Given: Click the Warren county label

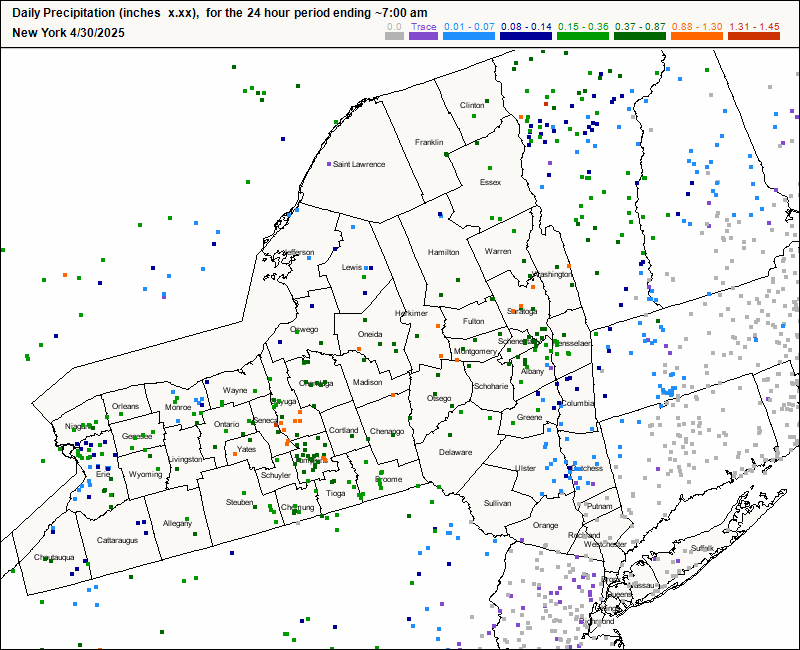Looking at the screenshot, I should (498, 252).
